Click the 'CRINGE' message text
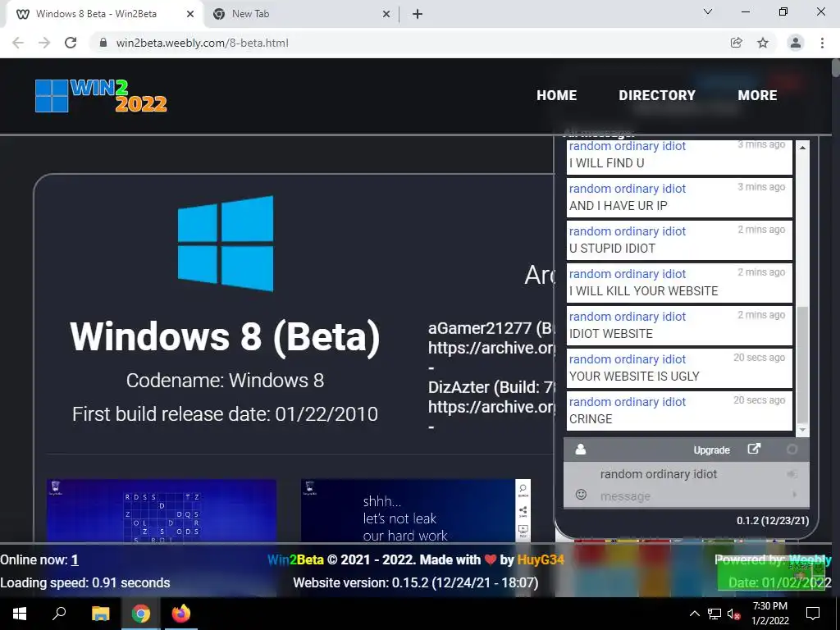The height and width of the screenshot is (630, 840). point(591,419)
